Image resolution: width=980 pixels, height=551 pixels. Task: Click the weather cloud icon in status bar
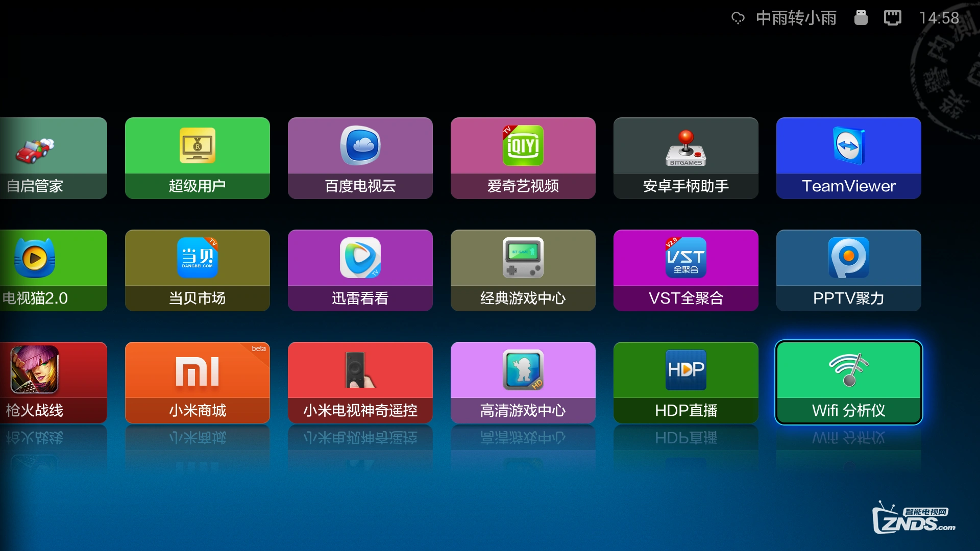[x=738, y=18]
